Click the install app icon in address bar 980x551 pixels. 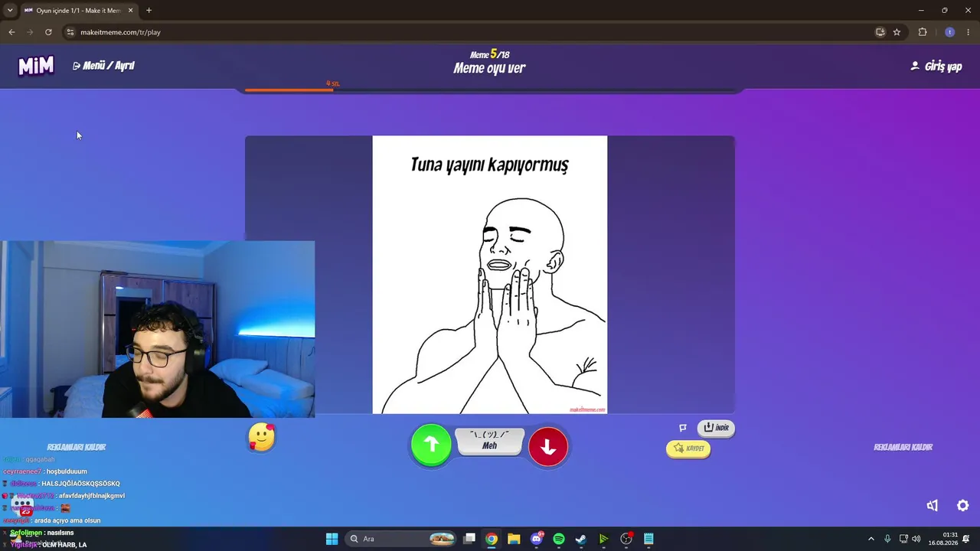coord(880,32)
